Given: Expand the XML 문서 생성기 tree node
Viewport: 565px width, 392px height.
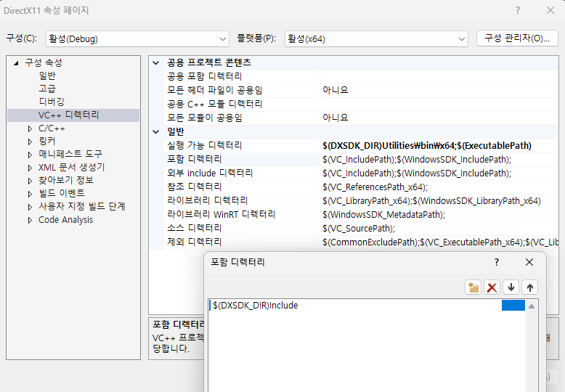Looking at the screenshot, I should tap(30, 168).
